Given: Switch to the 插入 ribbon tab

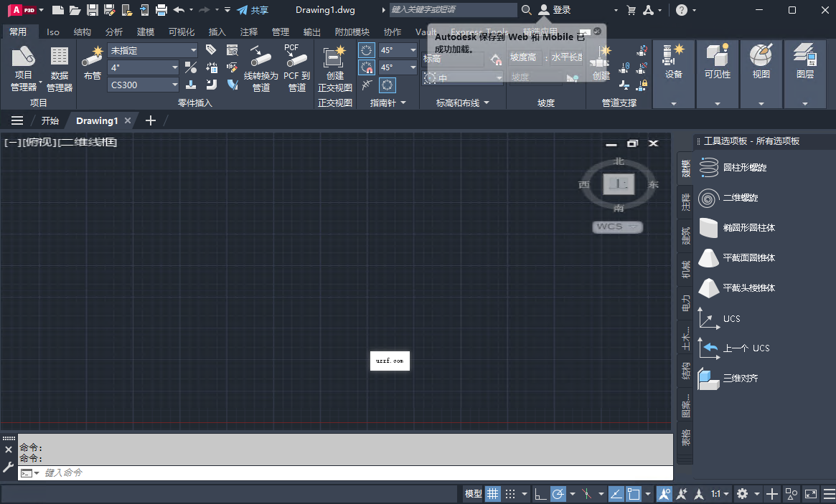Looking at the screenshot, I should click(x=217, y=32).
